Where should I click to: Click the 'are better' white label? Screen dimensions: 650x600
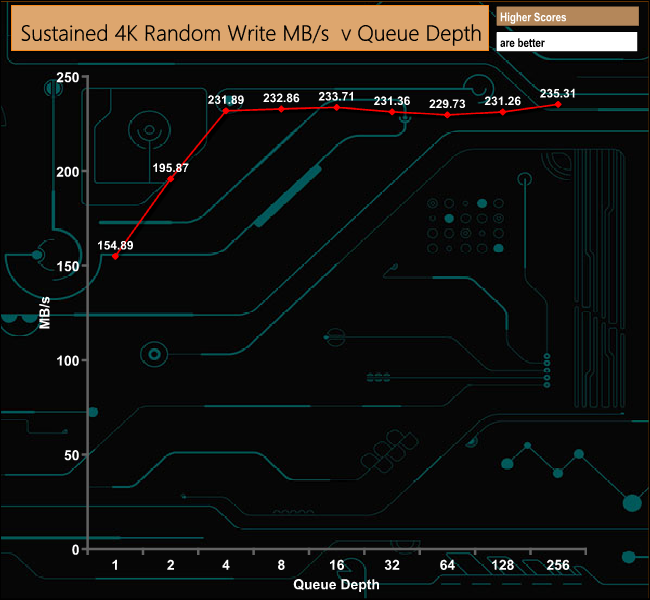coord(567,42)
